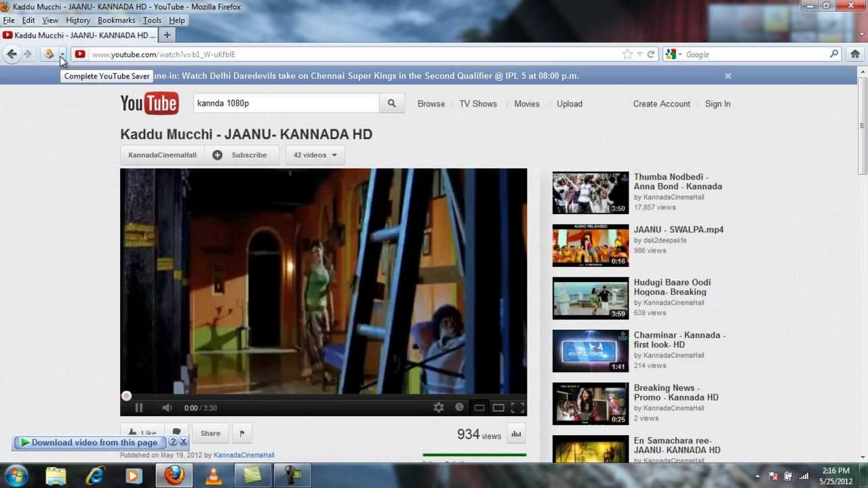Like the video
868x488 pixels.
pyautogui.click(x=142, y=432)
